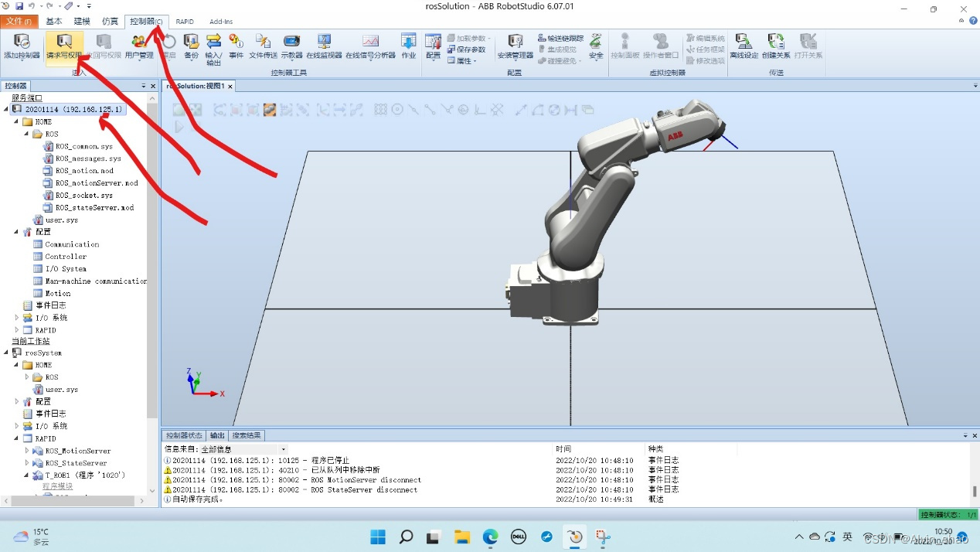
Task: Launch the 示教器 (FlexPendant) viewer
Action: pos(291,46)
